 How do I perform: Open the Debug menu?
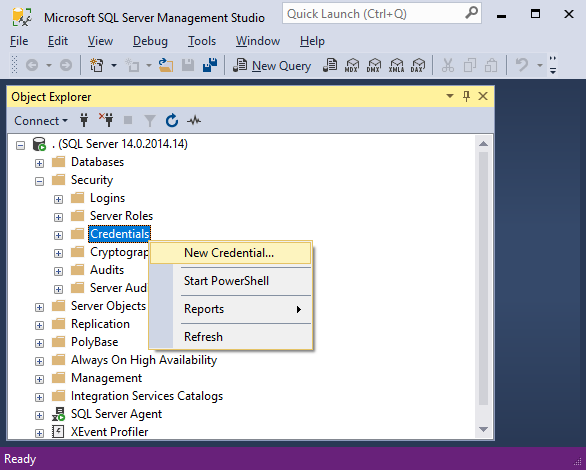[x=150, y=41]
